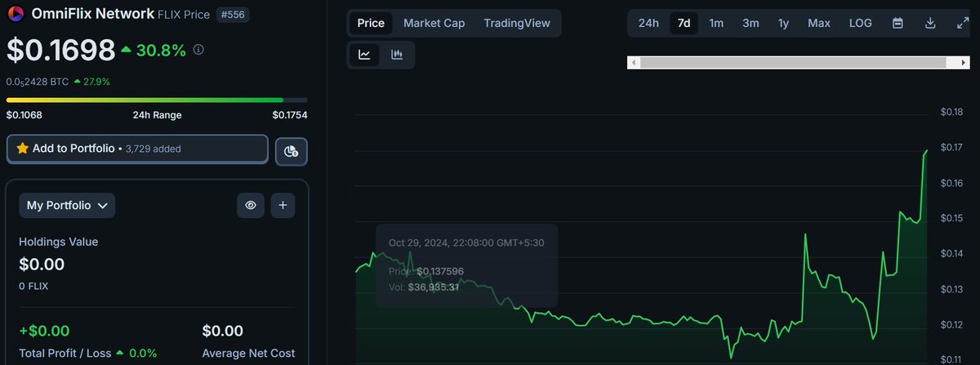This screenshot has height=365, width=980.
Task: Click the $0.1068 24h low value
Action: (24, 115)
